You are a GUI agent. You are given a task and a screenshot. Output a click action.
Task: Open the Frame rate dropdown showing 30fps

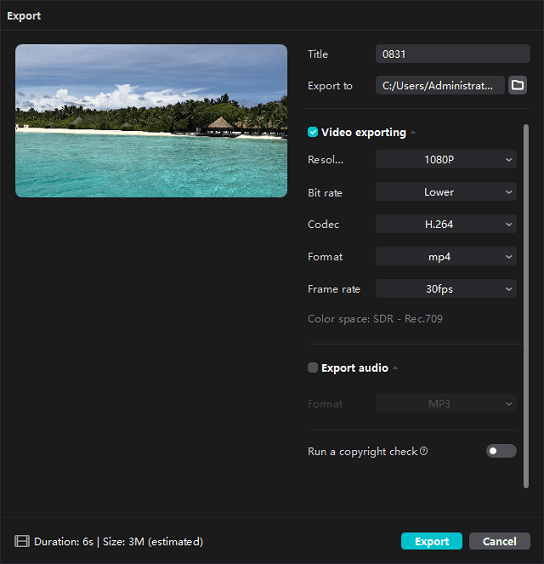point(446,289)
